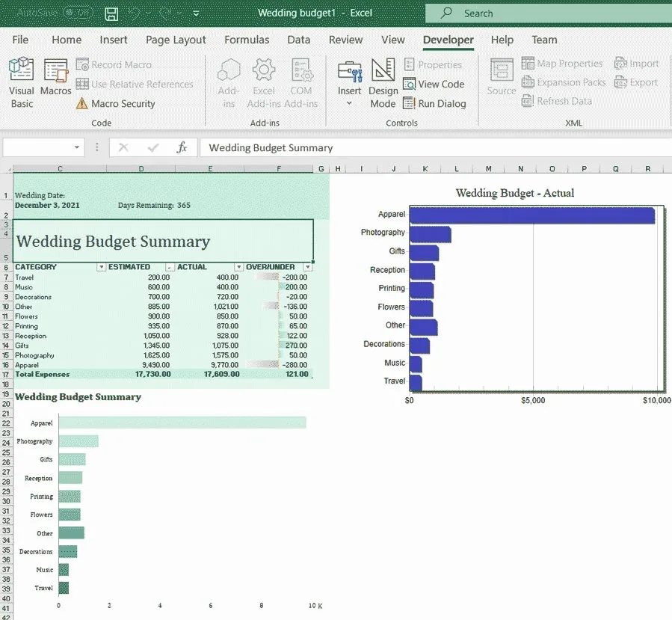Open the File menu
This screenshot has width=672, height=620.
(x=19, y=40)
